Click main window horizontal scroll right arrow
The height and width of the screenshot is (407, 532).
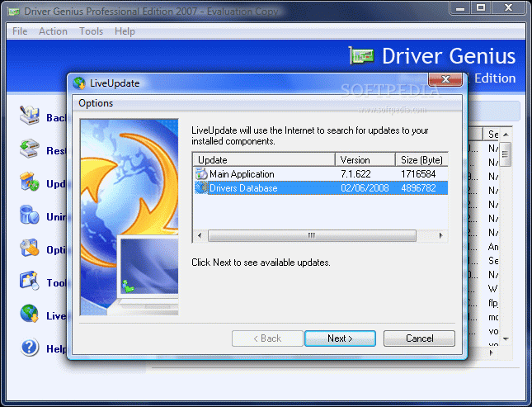point(491,353)
